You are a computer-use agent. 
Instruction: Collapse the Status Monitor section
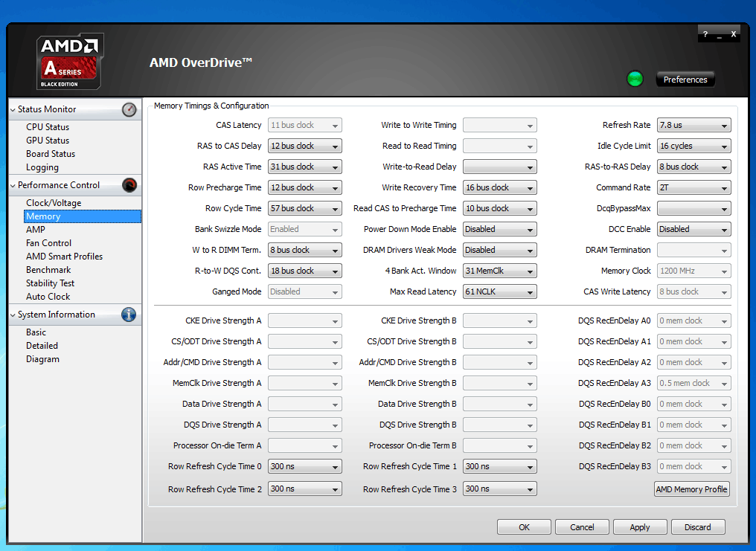coord(13,110)
